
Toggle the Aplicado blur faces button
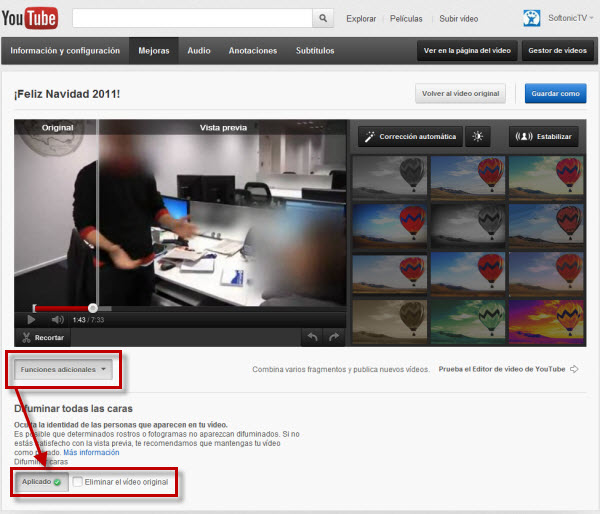(x=42, y=483)
